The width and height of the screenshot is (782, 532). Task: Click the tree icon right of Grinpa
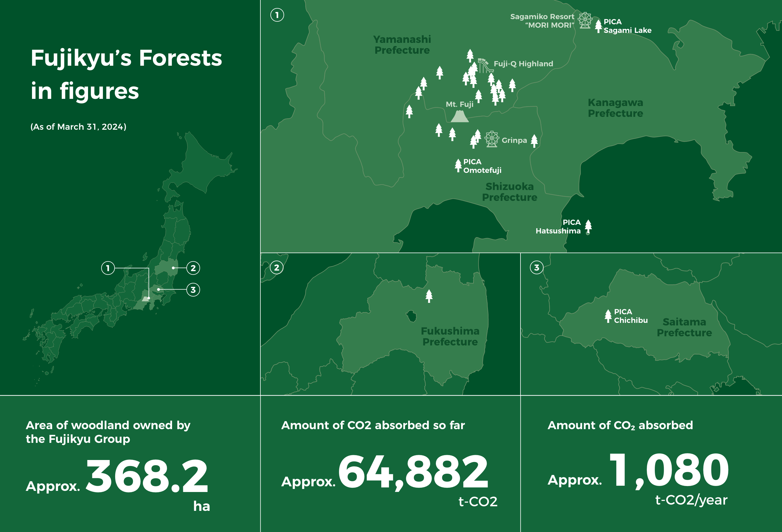coord(534,141)
